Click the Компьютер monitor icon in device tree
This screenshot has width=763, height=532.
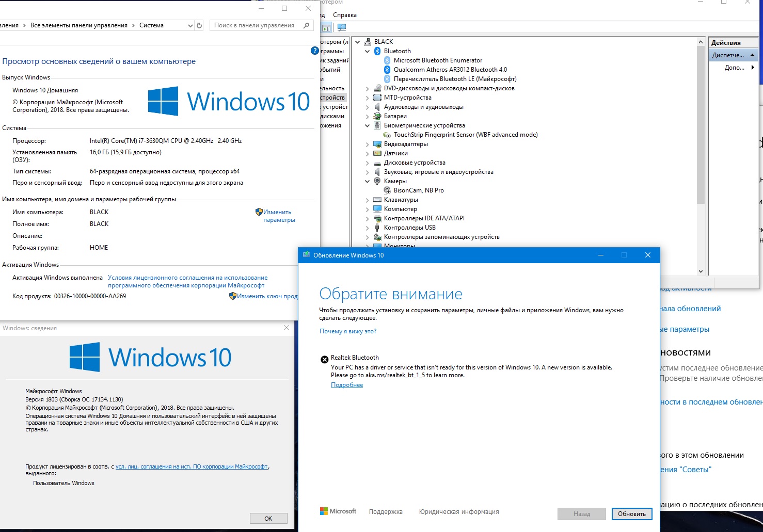click(x=377, y=209)
